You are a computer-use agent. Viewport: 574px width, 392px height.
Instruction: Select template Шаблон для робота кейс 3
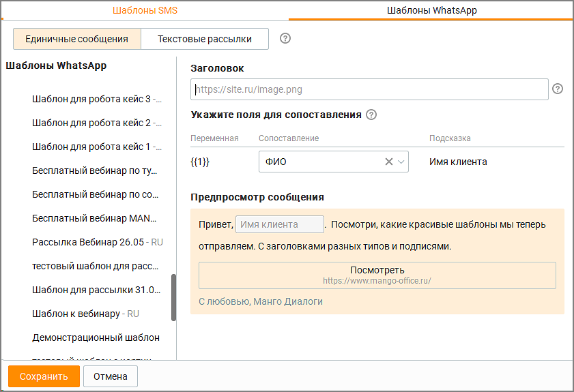[x=97, y=99]
